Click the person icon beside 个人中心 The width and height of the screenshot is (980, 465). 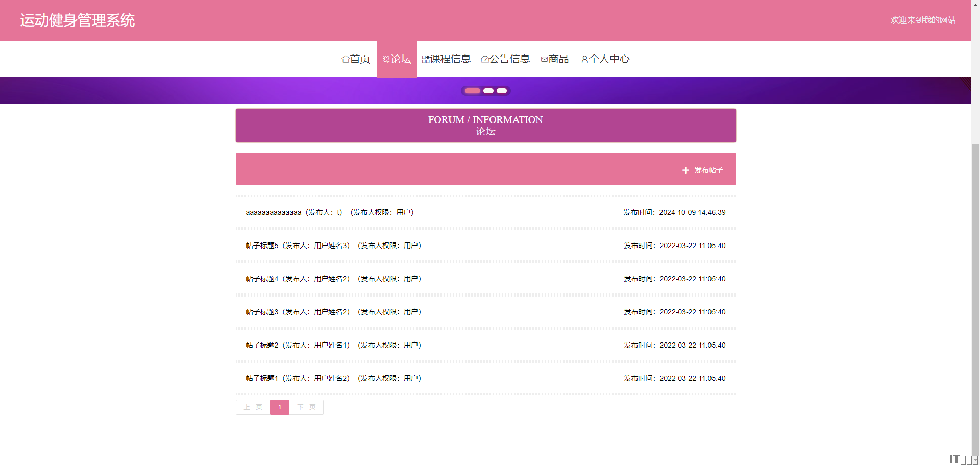[x=584, y=59]
